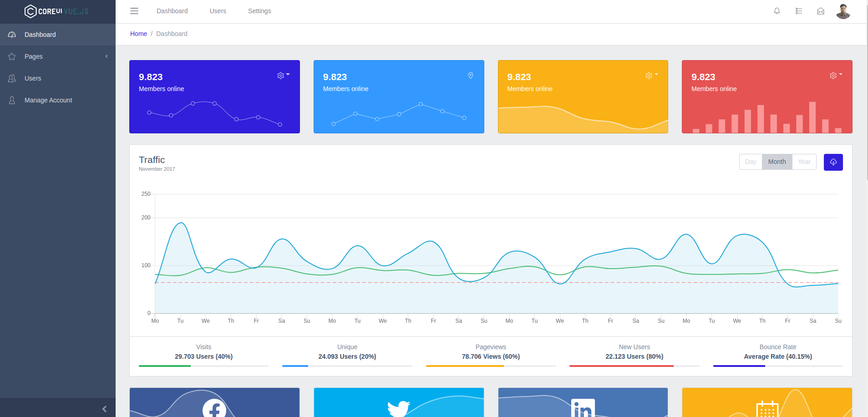This screenshot has height=417, width=868.
Task: Open settings gear on the red card
Action: pyautogui.click(x=836, y=76)
